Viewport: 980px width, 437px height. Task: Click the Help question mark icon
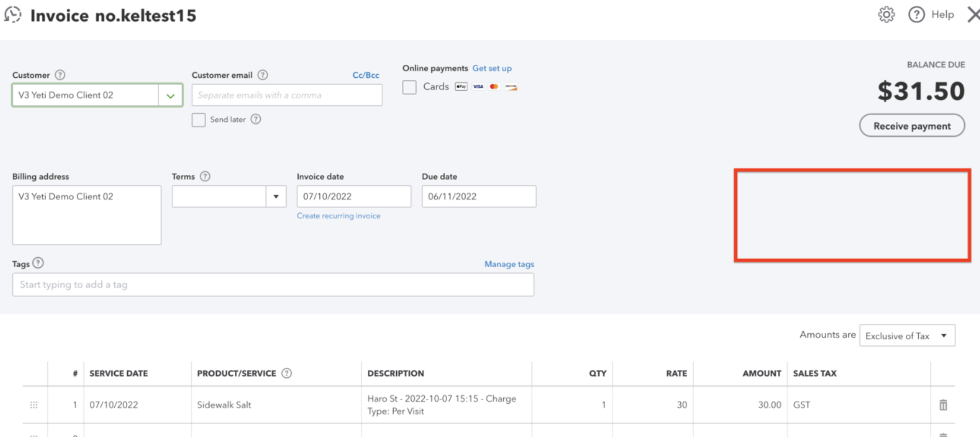point(917,15)
